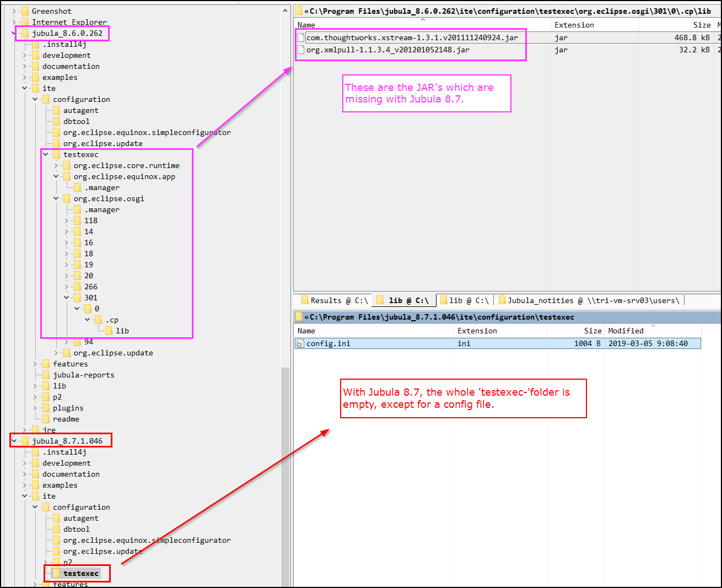Viewport: 722px width, 588px height.
Task: Click the folder icon beside readme
Action: pos(46,419)
